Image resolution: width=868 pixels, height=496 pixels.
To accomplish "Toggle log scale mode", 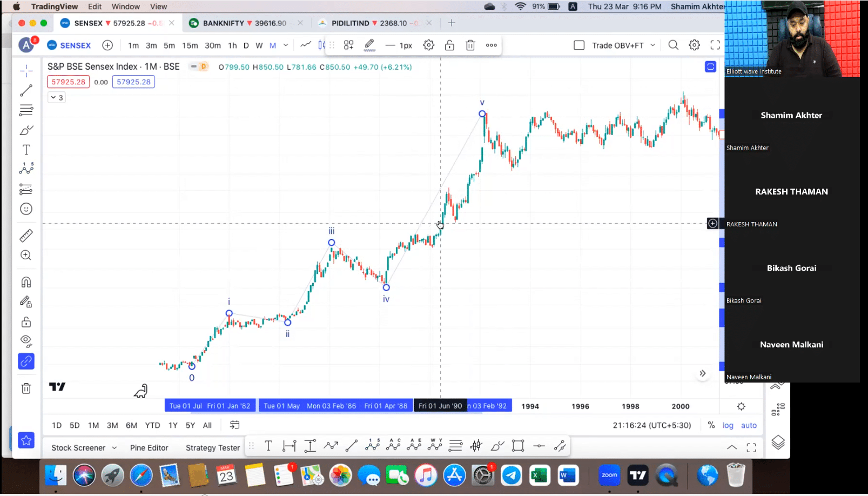I will coord(728,425).
